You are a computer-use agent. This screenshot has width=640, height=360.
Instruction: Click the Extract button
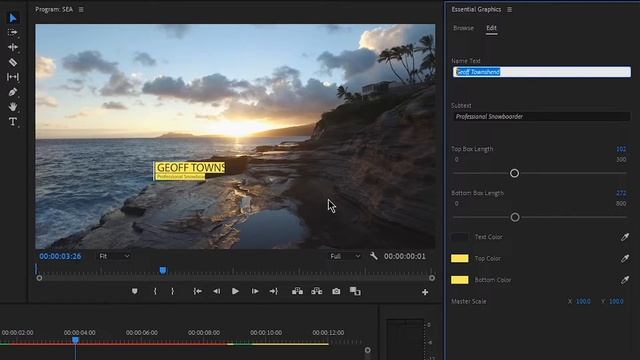tap(317, 291)
